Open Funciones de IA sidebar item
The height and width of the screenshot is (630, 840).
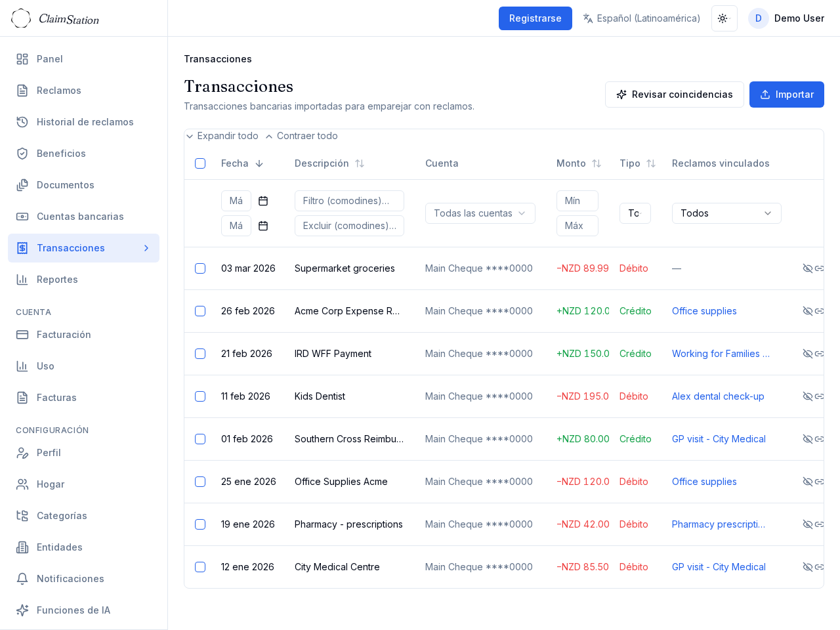click(73, 610)
